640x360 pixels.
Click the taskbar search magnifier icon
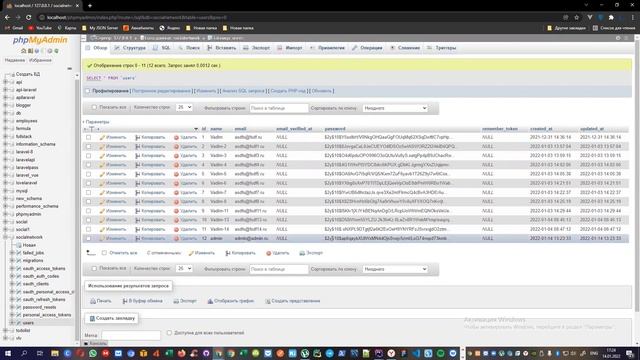coord(24,353)
